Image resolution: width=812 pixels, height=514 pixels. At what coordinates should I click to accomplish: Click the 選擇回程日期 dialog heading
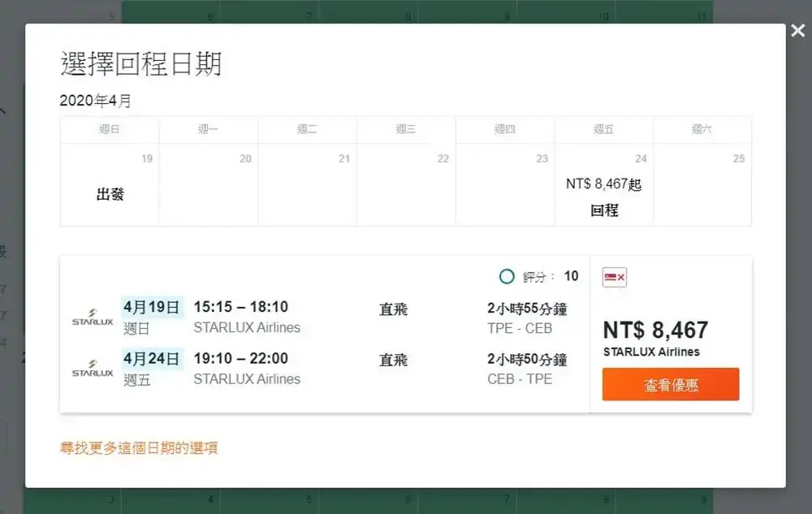(140, 63)
